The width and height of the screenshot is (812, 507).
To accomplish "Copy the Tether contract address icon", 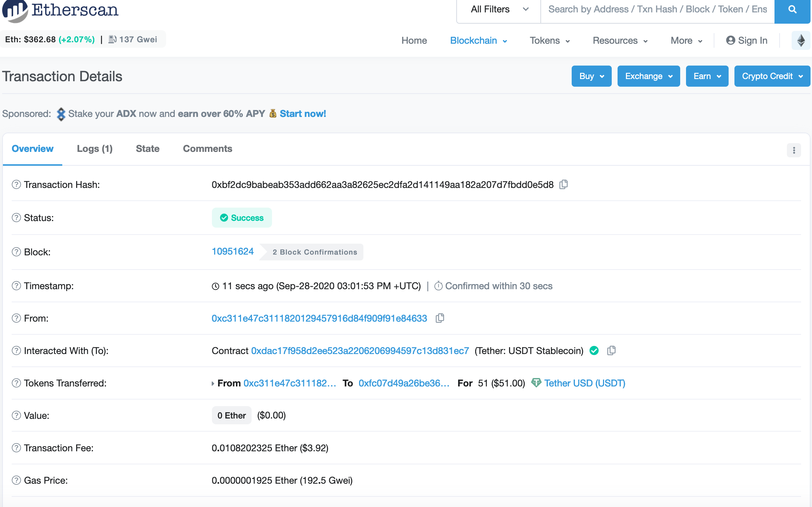I will coord(611,351).
